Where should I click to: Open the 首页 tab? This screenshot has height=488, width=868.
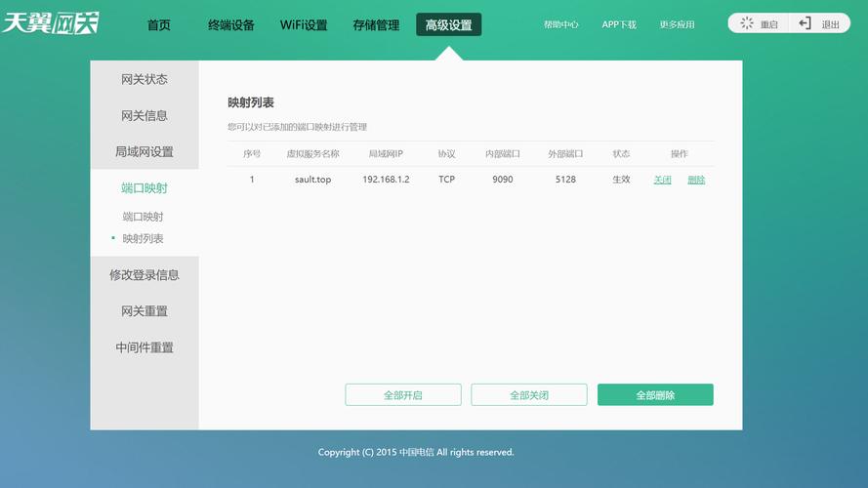click(x=159, y=25)
